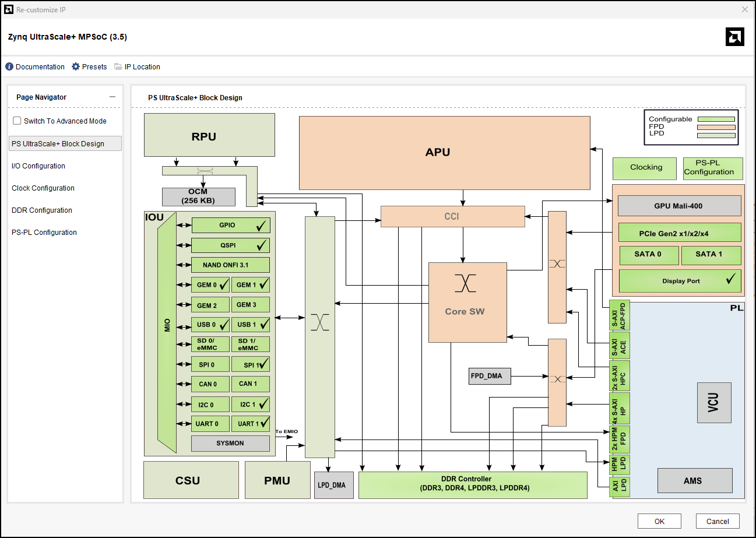This screenshot has width=756, height=538.
Task: Open the DDR Controller block
Action: tap(473, 484)
